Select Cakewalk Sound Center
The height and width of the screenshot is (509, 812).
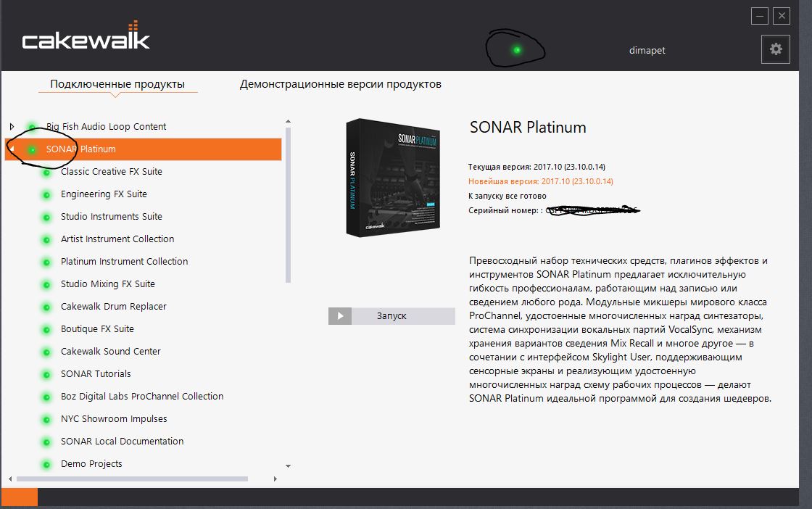111,351
